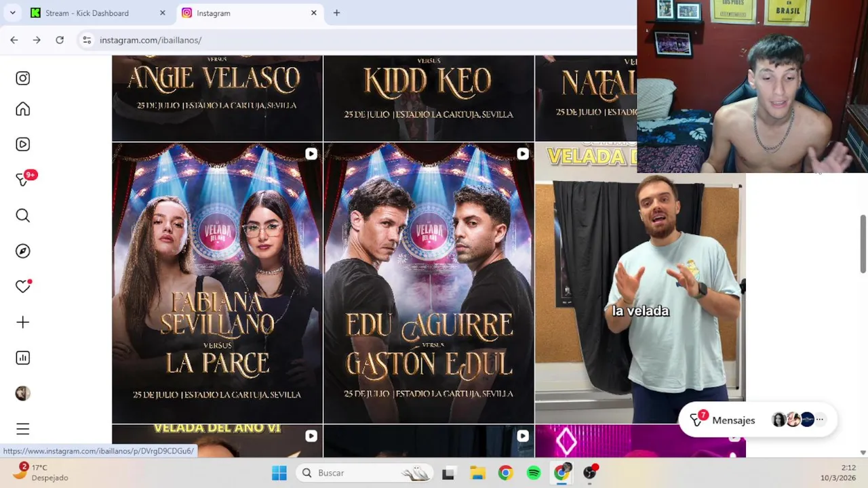
Task: Click the page vertical scrollbar thumb
Action: point(863,244)
